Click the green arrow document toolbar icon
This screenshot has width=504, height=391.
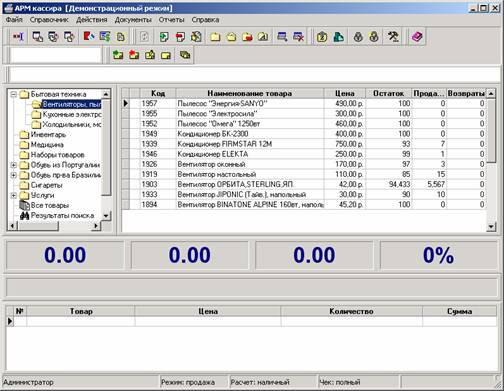click(x=164, y=37)
